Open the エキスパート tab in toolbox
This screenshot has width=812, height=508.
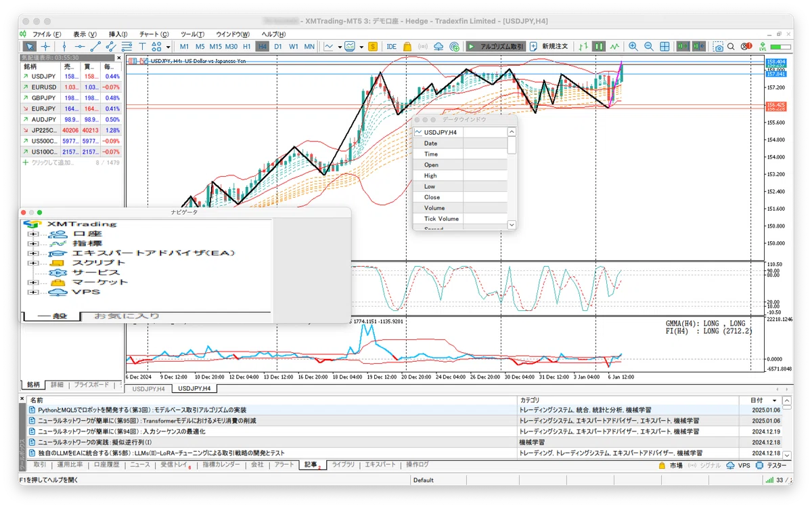point(380,465)
